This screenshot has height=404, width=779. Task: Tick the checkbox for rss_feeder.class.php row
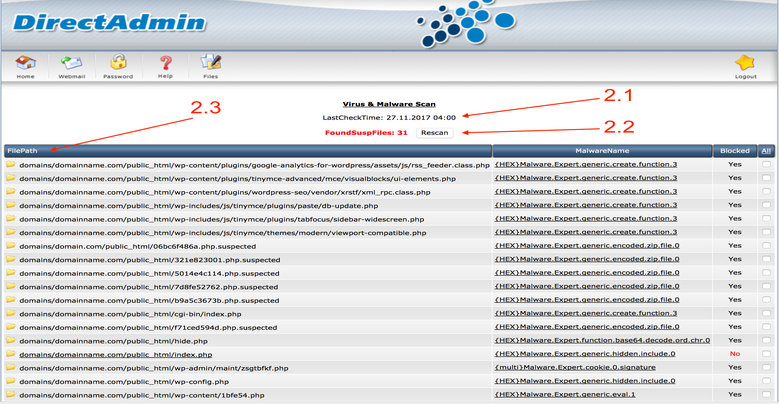[765, 164]
